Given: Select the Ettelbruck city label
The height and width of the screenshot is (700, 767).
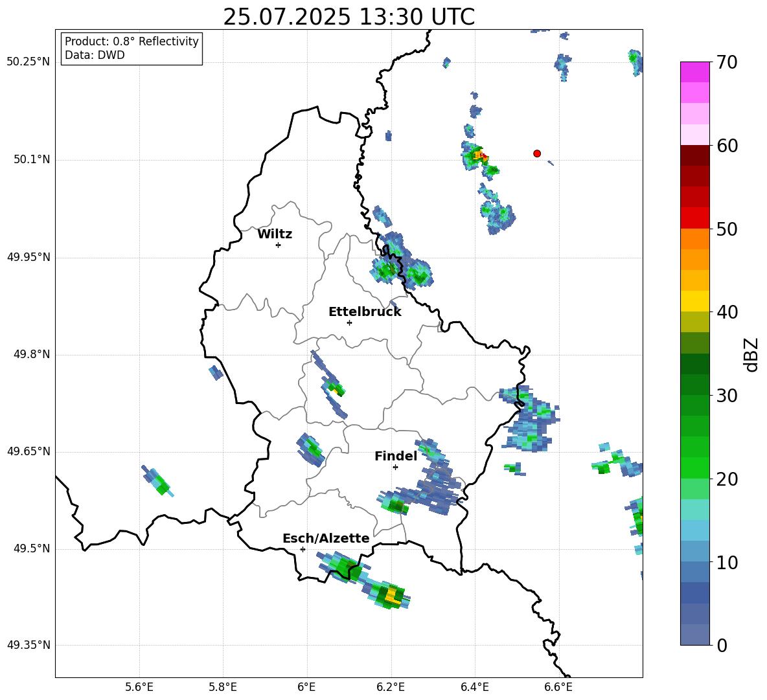Looking at the screenshot, I should click(x=365, y=312).
